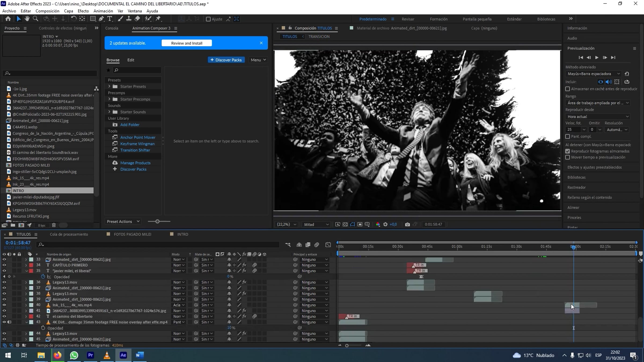
Task: Select the Rotation tool
Action: point(74,19)
